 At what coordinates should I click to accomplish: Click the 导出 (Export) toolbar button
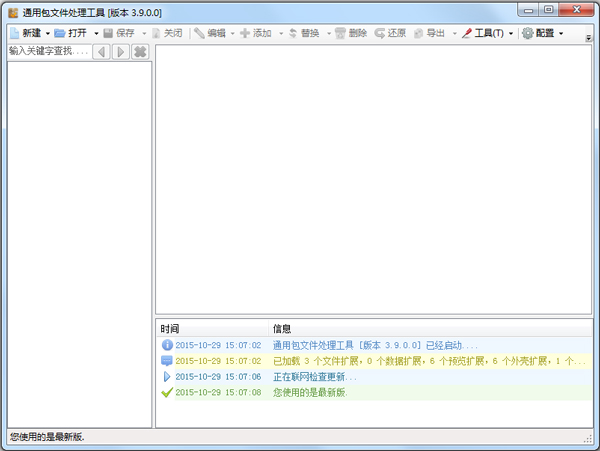tap(427, 33)
